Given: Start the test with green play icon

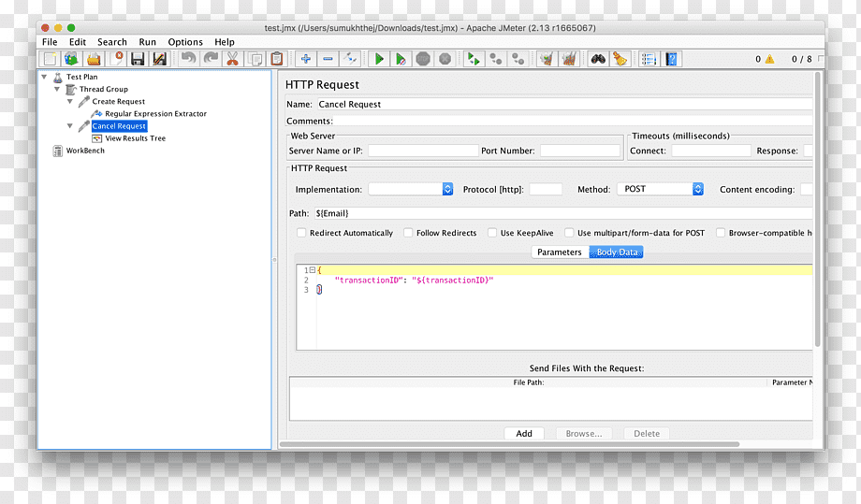Looking at the screenshot, I should (379, 59).
